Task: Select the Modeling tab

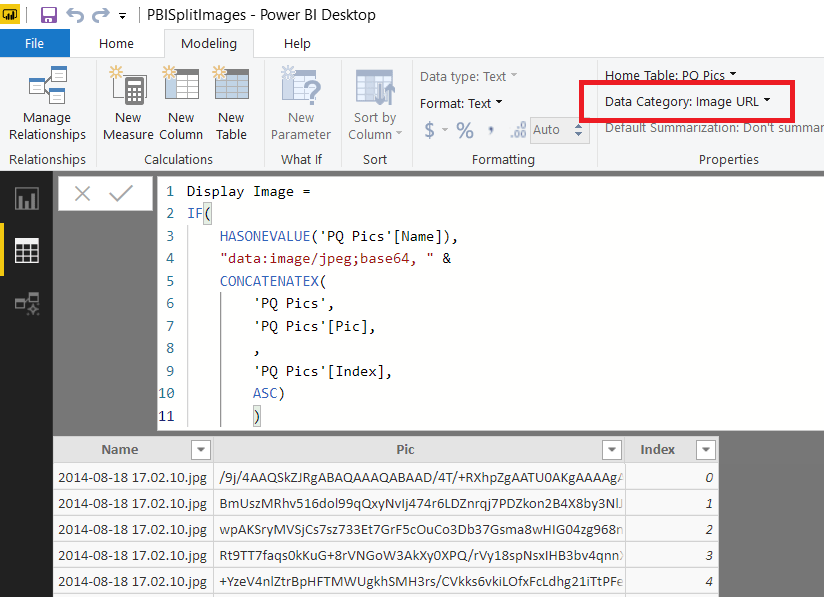Action: coord(209,43)
